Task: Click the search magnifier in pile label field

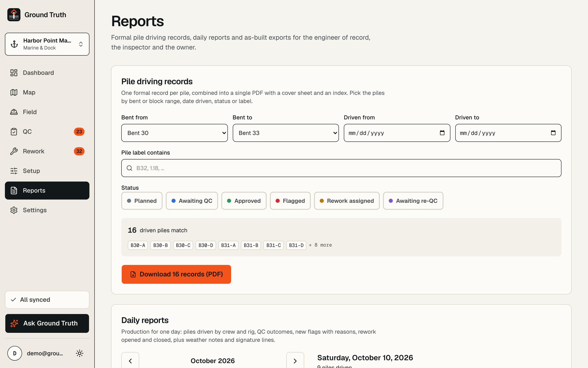Action: [x=129, y=168]
